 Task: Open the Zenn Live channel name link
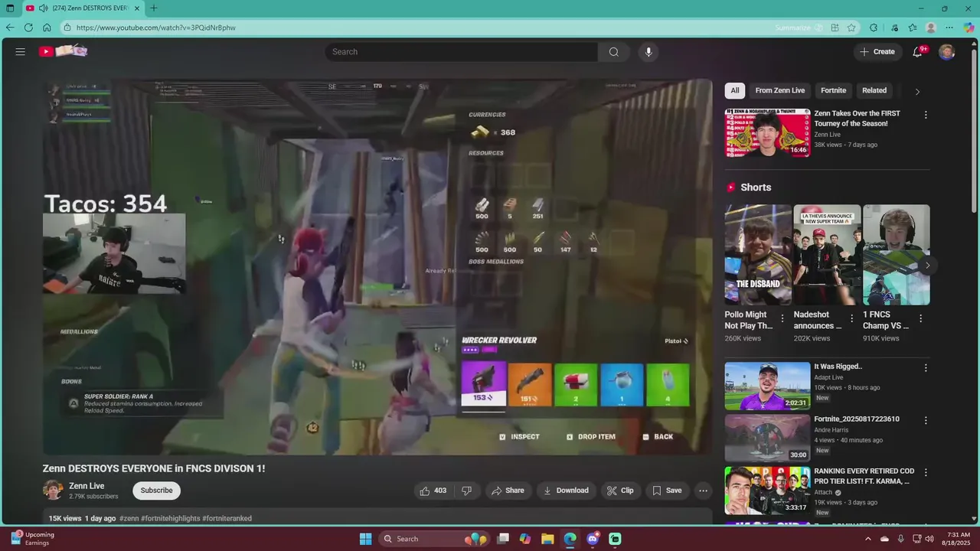(87, 486)
